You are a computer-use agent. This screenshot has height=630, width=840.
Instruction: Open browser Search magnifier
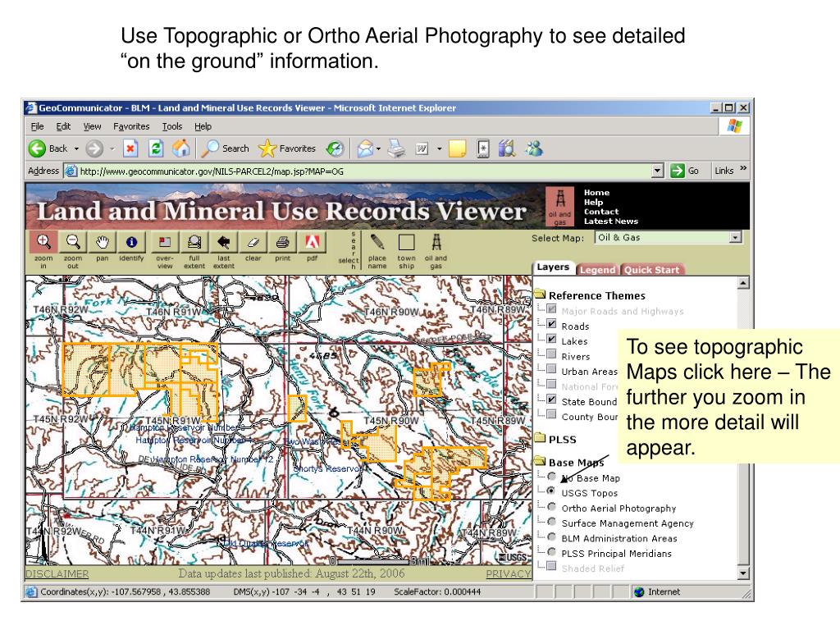pyautogui.click(x=225, y=148)
